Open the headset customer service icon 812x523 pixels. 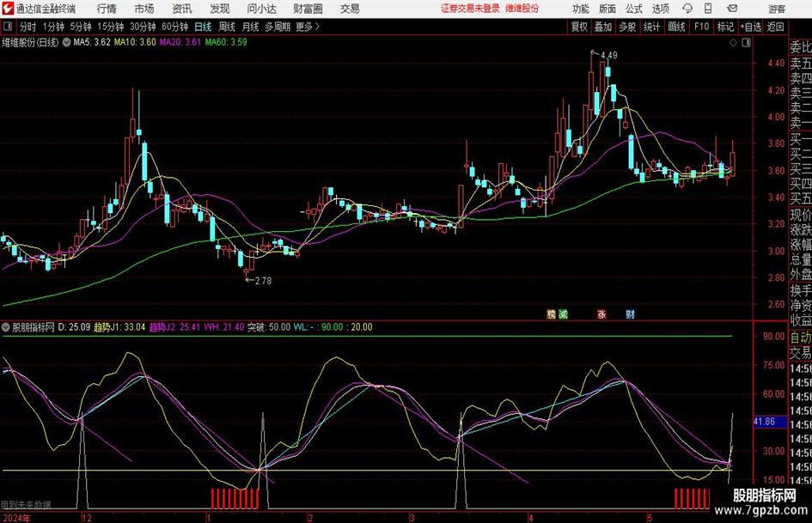[687, 9]
